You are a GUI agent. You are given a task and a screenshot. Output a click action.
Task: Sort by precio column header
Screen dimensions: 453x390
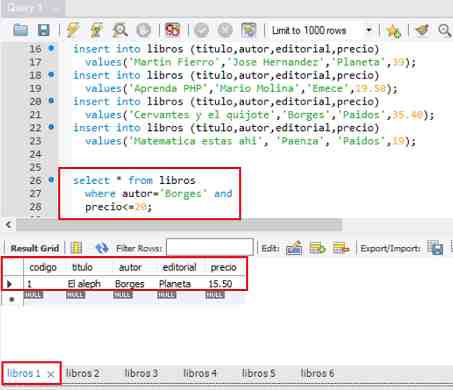[x=224, y=267]
